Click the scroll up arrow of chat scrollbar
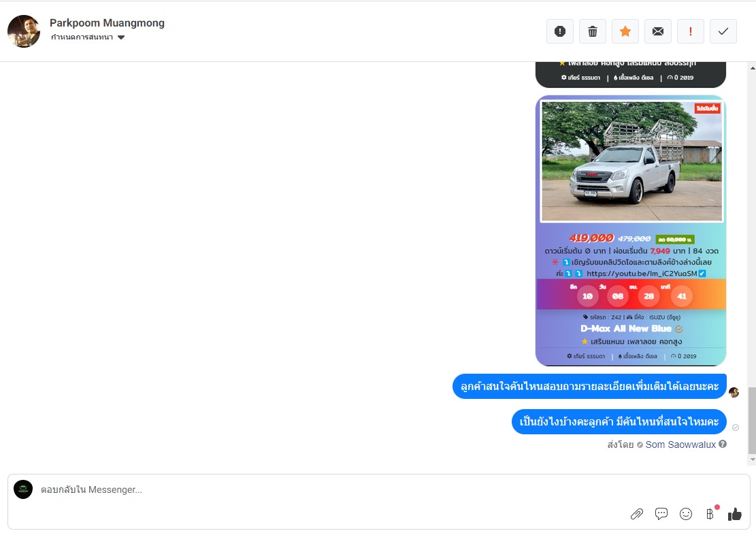Screen dimensions: 756x533 pyautogui.click(x=753, y=68)
